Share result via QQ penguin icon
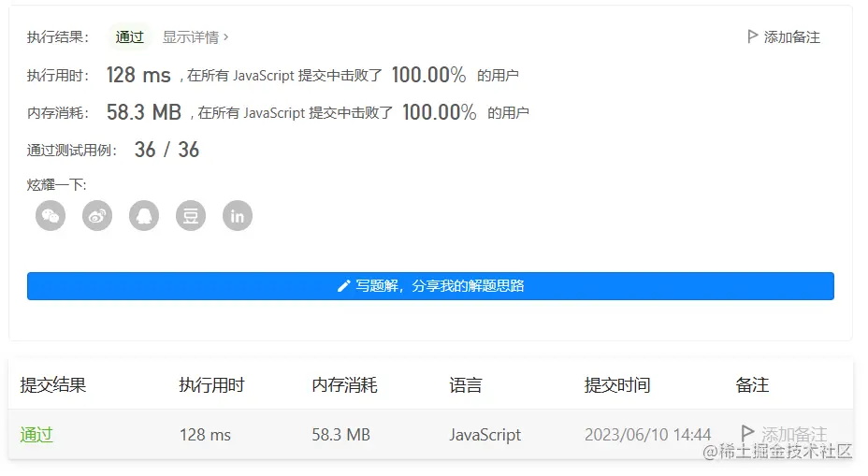868x476 pixels. 144,215
